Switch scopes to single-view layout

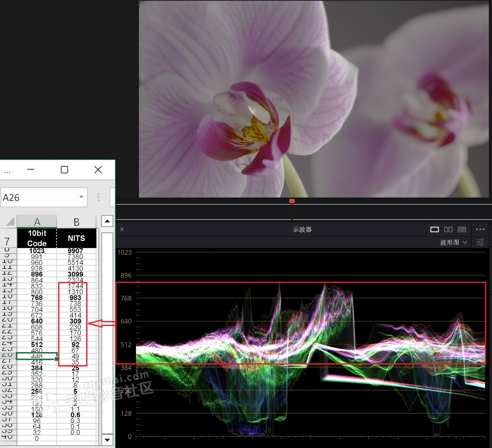434,229
